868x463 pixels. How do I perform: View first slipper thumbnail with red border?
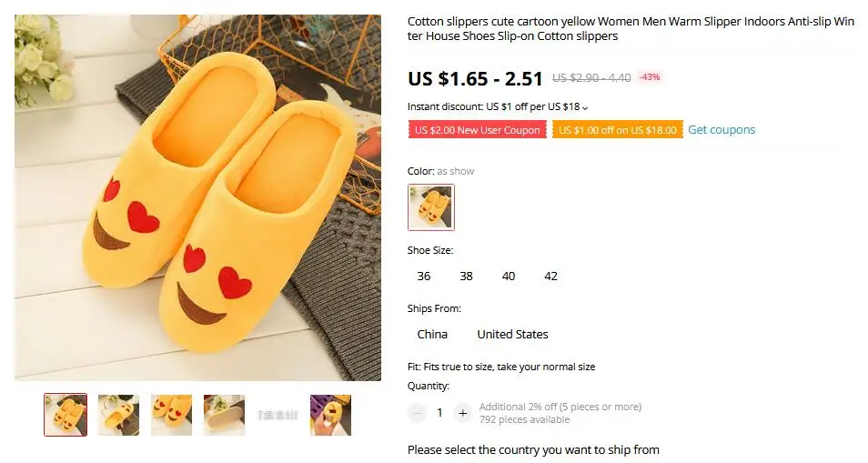click(x=66, y=415)
